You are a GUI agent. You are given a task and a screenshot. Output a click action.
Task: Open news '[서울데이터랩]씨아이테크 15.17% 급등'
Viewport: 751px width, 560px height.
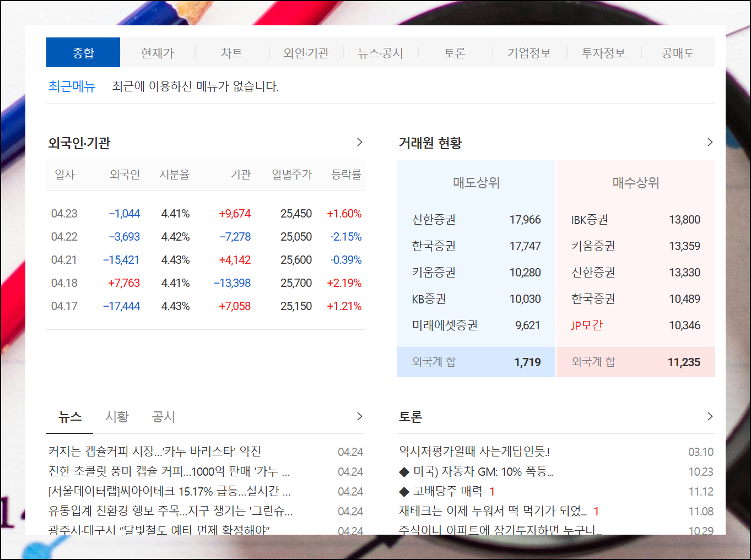click(170, 491)
